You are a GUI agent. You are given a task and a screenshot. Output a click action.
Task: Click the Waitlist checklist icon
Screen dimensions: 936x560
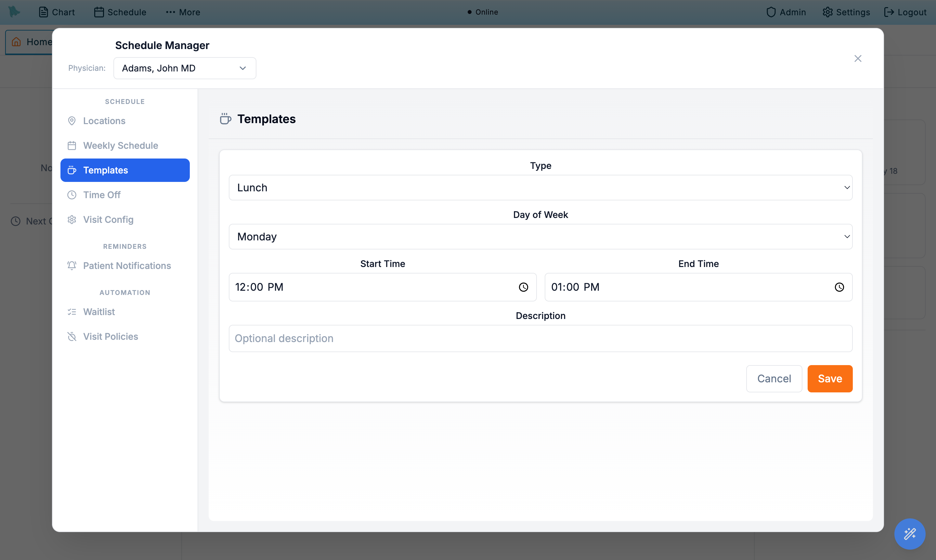[72, 312]
